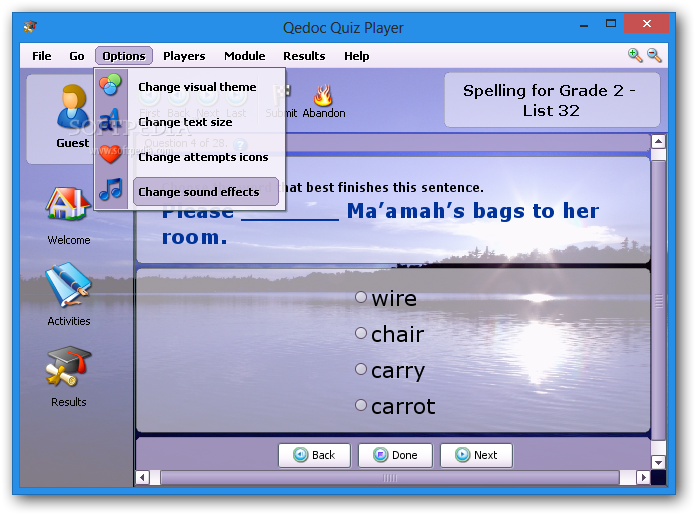Screen dimensions: 696x515
Task: Abandon the quiz with flame icon
Action: pos(324,101)
